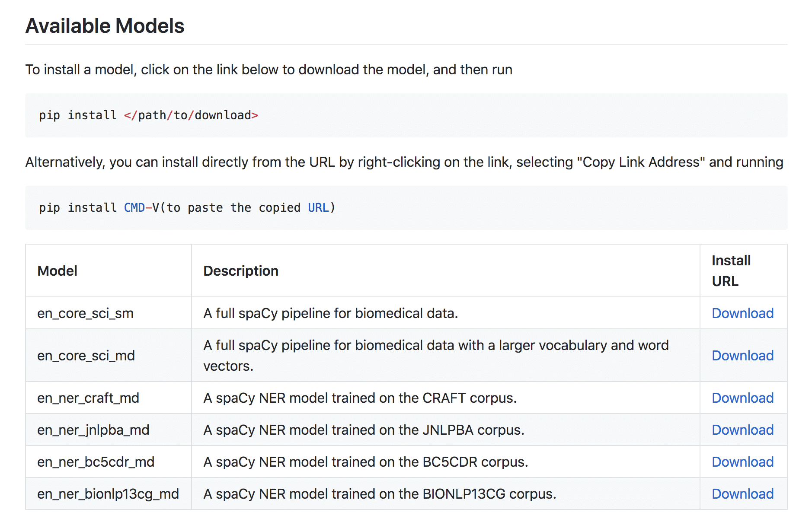Viewport: 812px width, 522px height.
Task: Click the en_ner_craft_md Download link
Action: tap(742, 398)
